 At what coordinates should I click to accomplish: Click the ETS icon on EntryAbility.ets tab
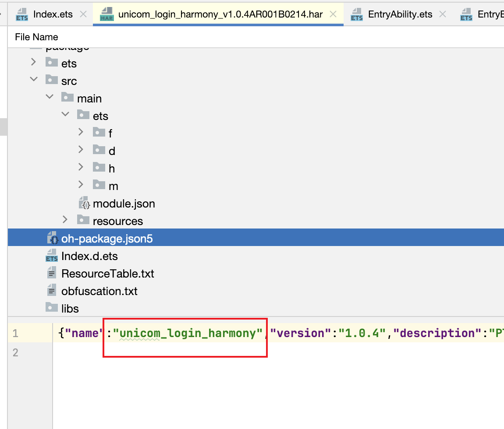click(357, 15)
